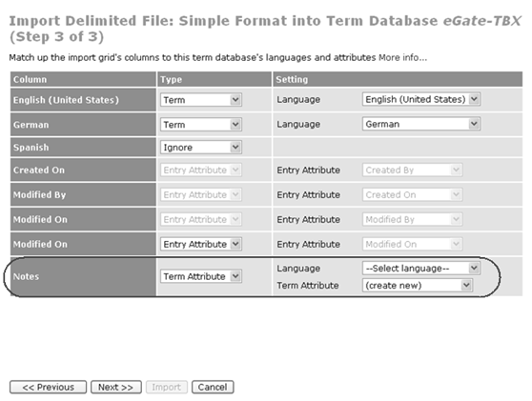The height and width of the screenshot is (401, 532).
Task: Open the Language dropdown showing English (United States)
Action: coord(421,99)
